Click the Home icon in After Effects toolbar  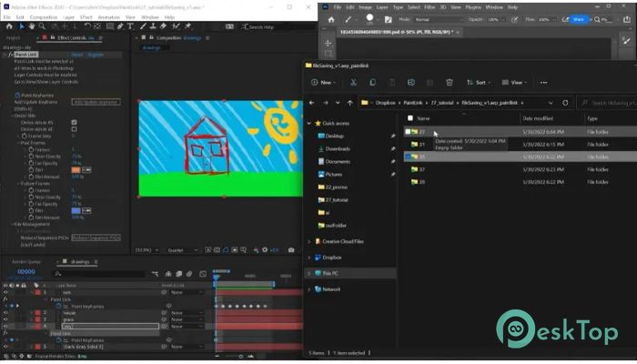point(9,26)
